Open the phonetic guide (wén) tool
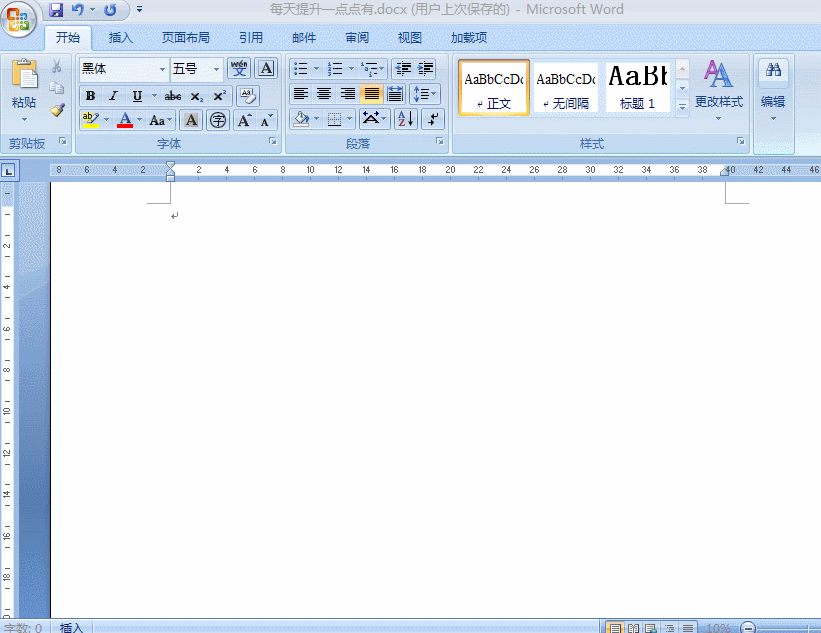821x633 pixels. point(239,69)
